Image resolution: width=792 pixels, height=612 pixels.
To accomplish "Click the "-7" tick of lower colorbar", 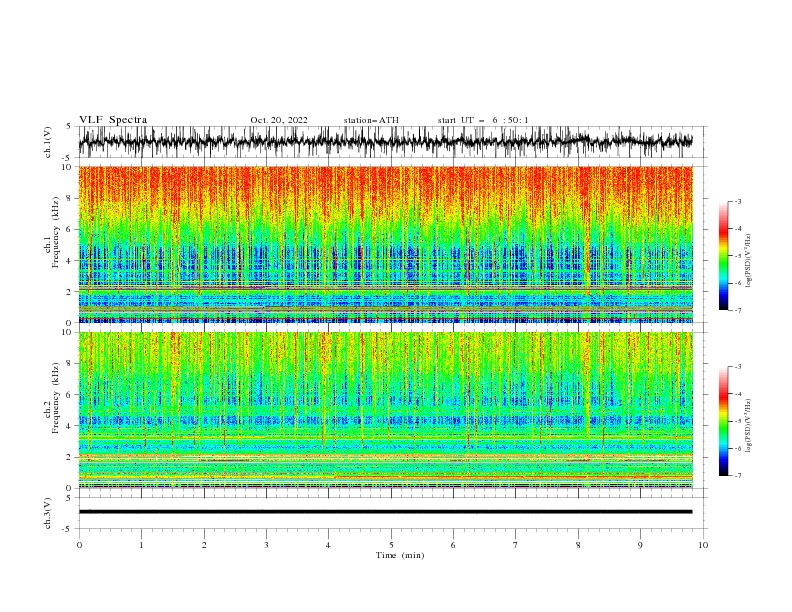I will (x=737, y=475).
